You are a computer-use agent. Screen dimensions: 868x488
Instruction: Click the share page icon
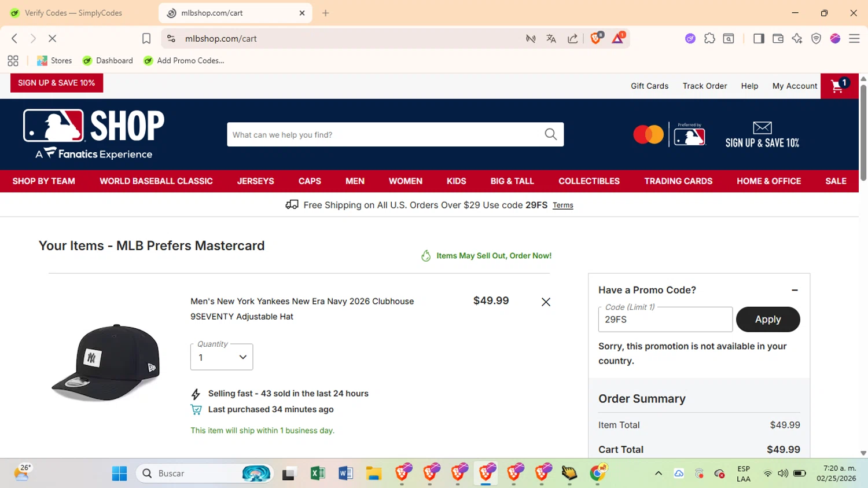click(x=572, y=38)
